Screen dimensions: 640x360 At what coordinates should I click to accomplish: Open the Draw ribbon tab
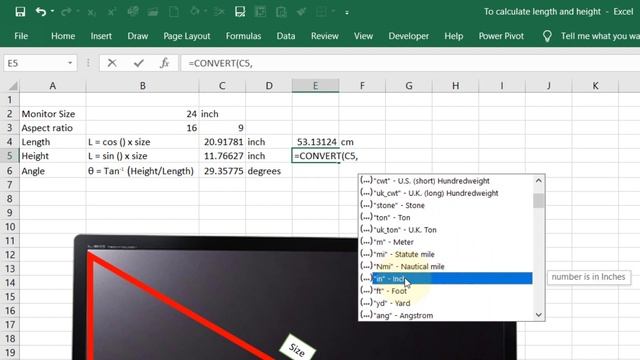138,36
